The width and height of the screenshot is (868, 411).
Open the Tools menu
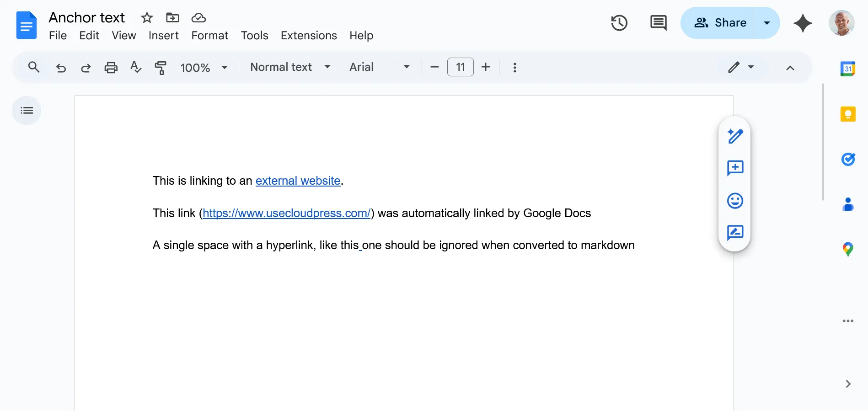[255, 36]
